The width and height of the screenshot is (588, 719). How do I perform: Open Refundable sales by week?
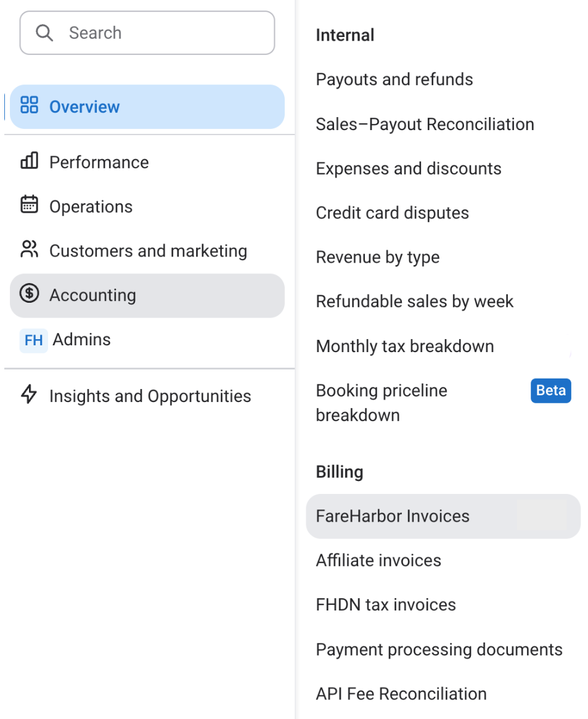pyautogui.click(x=414, y=302)
